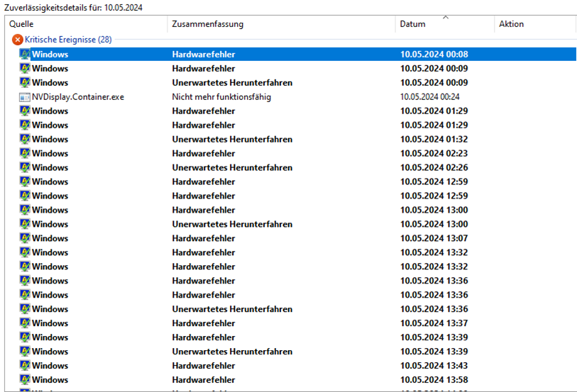Sort by the Quelle column header
Viewport: 577px width, 392px height.
[87, 24]
